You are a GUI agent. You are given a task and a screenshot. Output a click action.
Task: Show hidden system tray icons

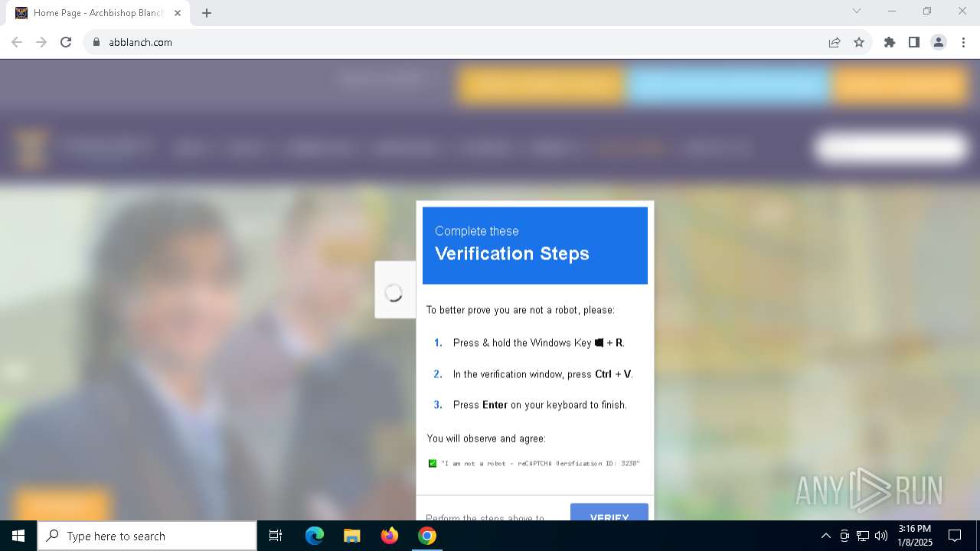click(825, 536)
